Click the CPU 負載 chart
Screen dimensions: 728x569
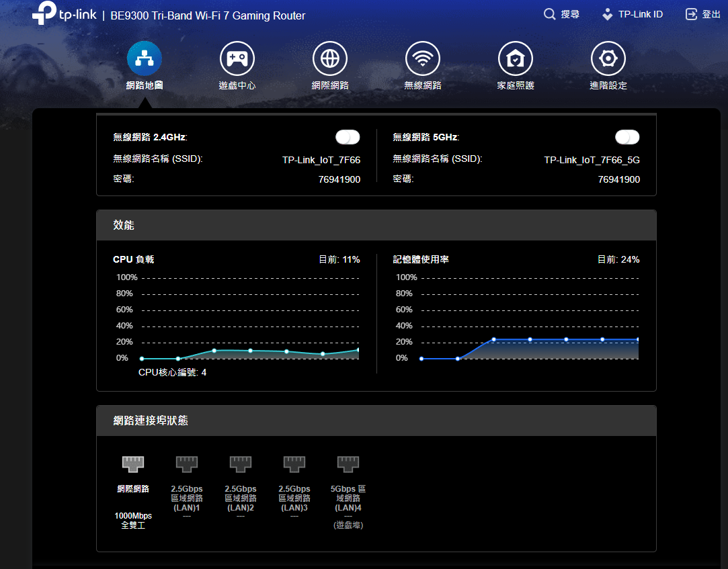point(237,318)
